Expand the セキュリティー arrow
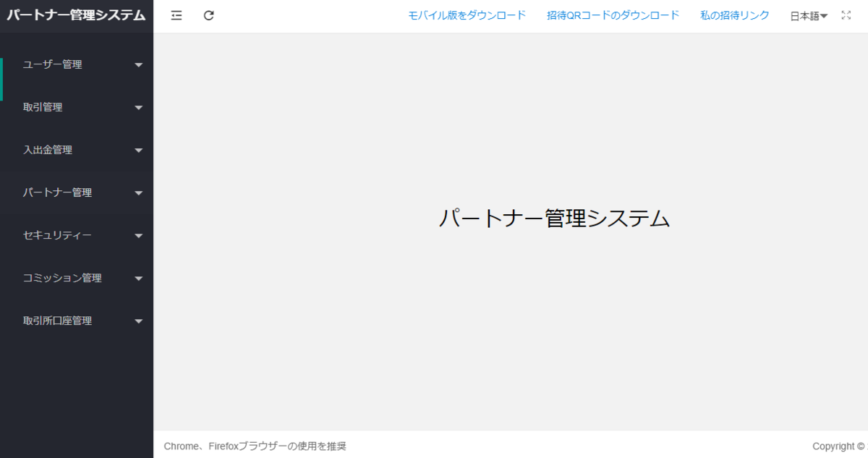 [x=139, y=236]
